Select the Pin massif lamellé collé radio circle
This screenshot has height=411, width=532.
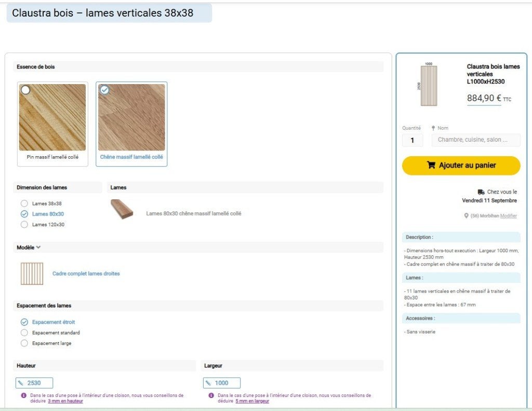coord(25,90)
